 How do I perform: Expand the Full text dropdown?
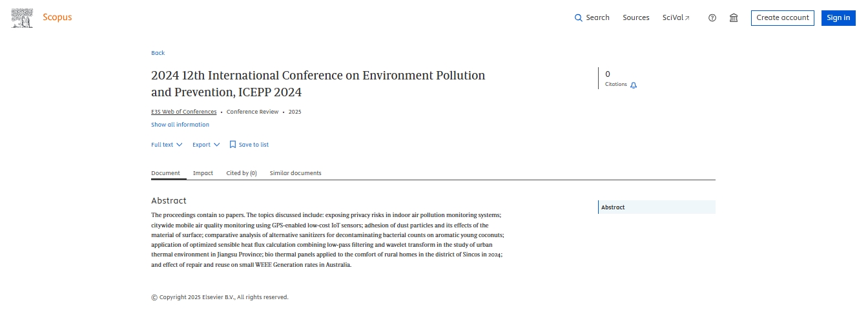pos(167,145)
